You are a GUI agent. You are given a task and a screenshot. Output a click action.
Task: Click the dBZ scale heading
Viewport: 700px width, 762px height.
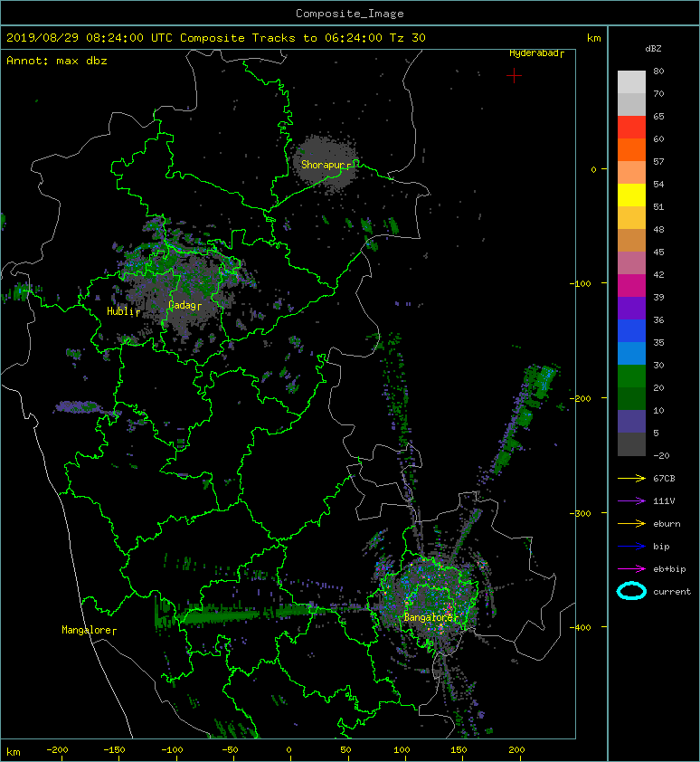point(653,49)
